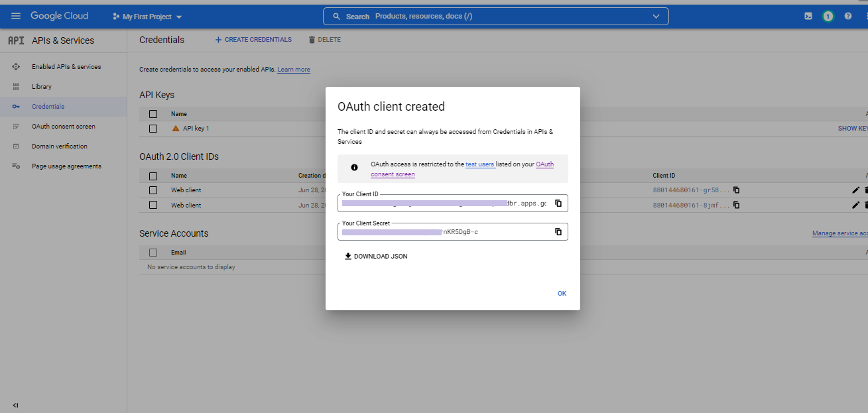Viewport: 868px width, 413px height.
Task: Click the search bar field
Action: click(x=496, y=17)
